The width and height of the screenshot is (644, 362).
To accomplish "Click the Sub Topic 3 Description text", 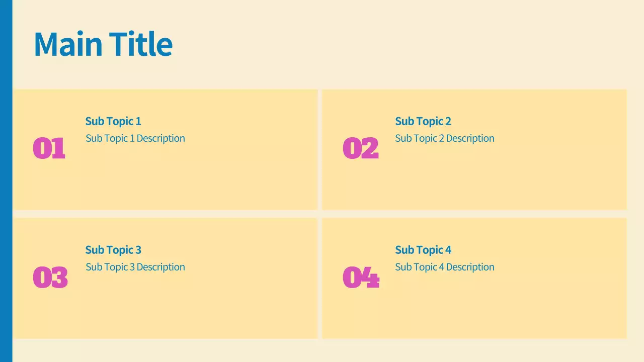I will (135, 267).
